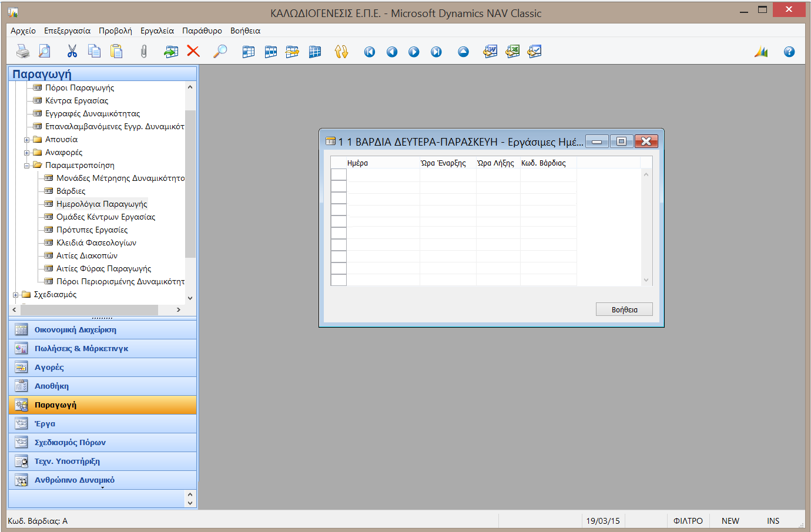
Task: Click the Print icon in toolbar
Action: coord(22,52)
